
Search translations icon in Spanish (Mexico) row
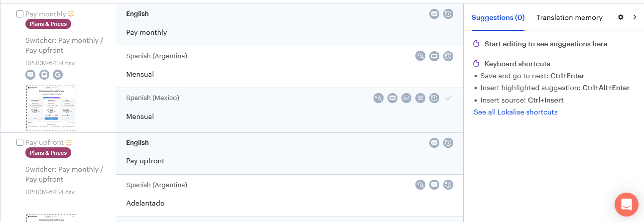tap(379, 98)
